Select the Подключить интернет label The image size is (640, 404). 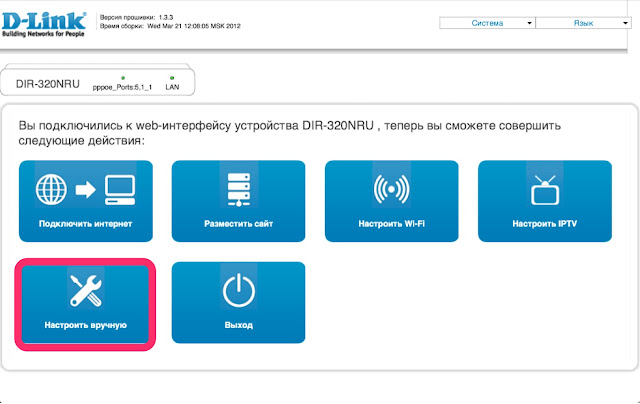tap(85, 224)
